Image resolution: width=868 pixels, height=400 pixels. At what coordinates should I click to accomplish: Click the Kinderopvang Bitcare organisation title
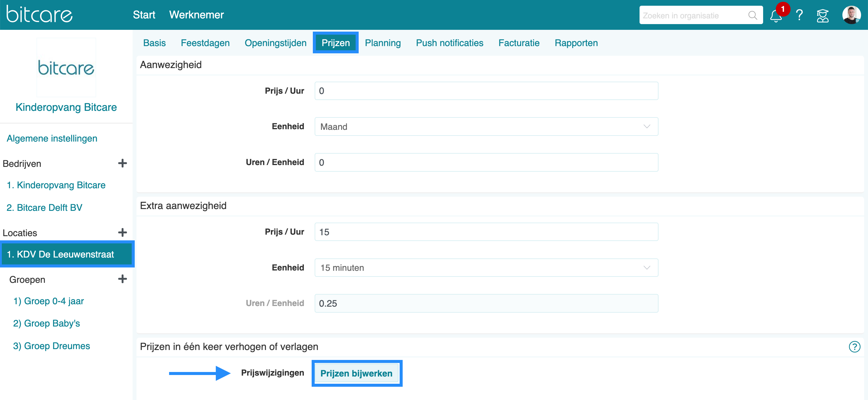66,107
